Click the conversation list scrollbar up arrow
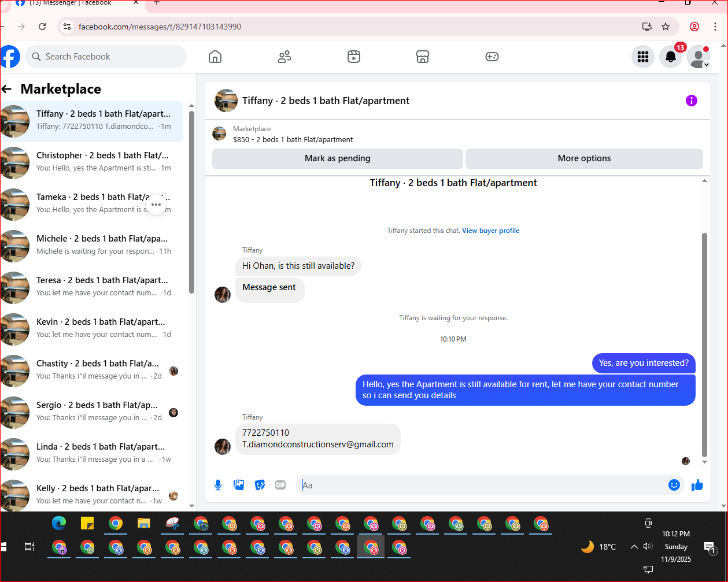 tap(192, 106)
